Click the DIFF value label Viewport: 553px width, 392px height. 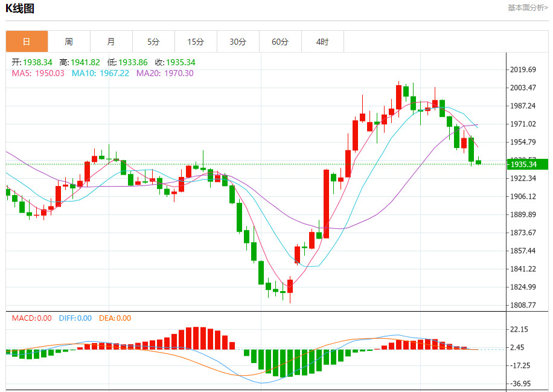click(x=75, y=318)
